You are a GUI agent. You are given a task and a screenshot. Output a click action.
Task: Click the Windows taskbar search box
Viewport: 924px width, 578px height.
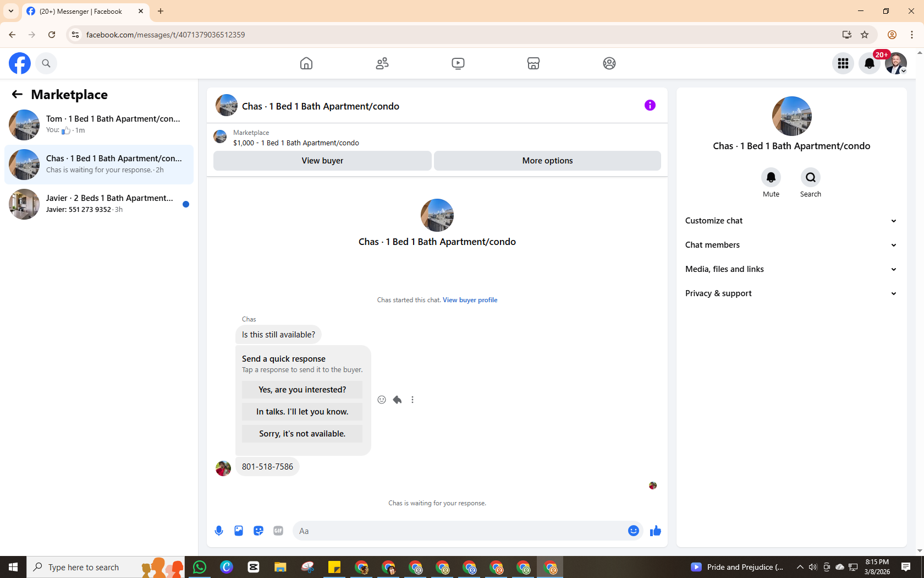pos(106,567)
